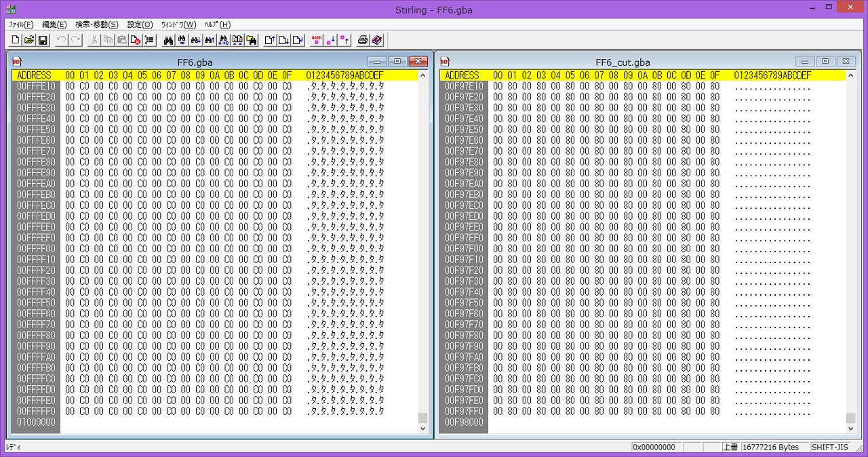This screenshot has height=457, width=868.
Task: Click ADDRESS header in FF6_cut.gba window
Action: click(462, 75)
